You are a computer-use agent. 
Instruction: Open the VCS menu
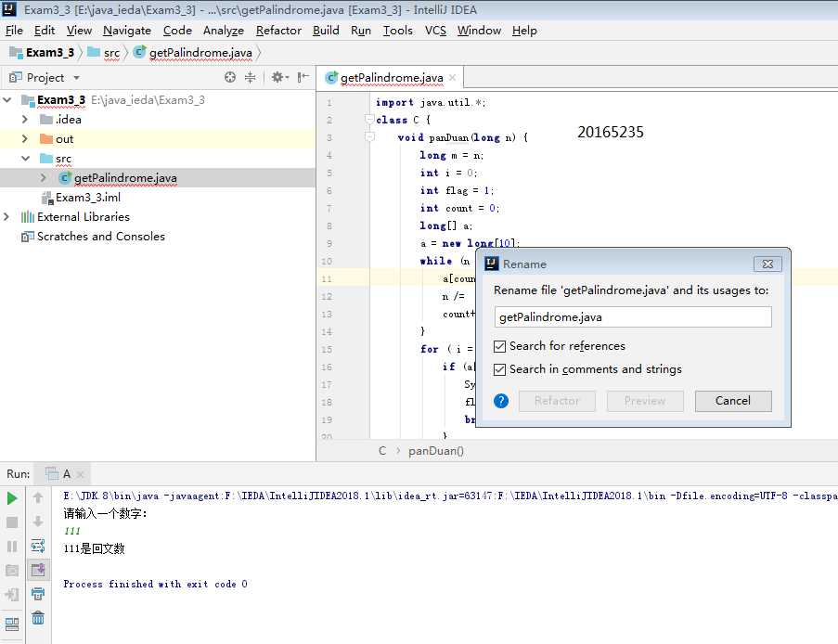(435, 31)
